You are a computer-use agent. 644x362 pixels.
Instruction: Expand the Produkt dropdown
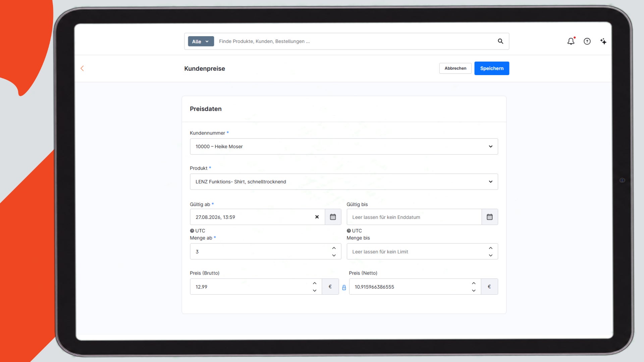(x=344, y=182)
